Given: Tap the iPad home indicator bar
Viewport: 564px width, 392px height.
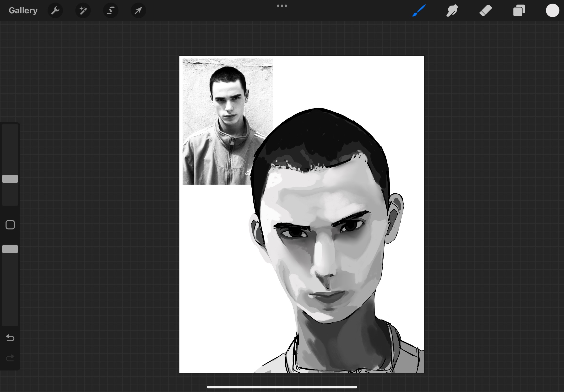Looking at the screenshot, I should tap(282, 387).
